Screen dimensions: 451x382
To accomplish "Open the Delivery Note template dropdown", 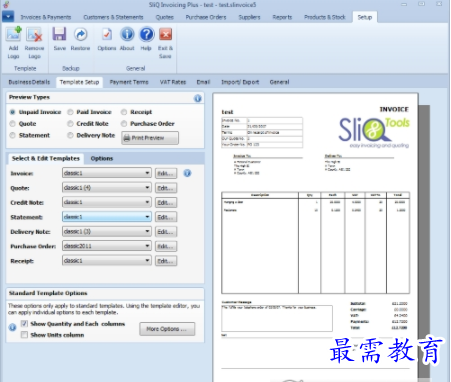I will click(x=107, y=231).
